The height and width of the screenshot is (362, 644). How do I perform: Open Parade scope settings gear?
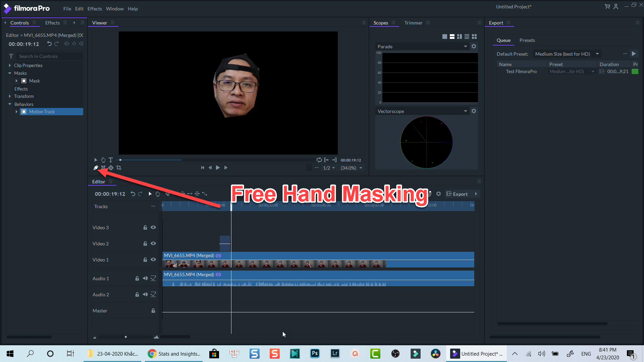[x=474, y=46]
